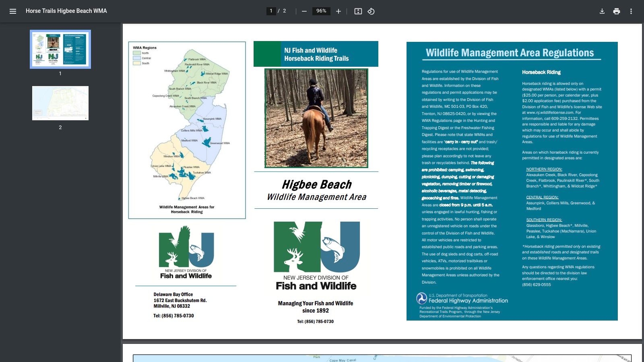The height and width of the screenshot is (362, 644).
Task: Click the NJ Fish and Wildlife Horseback Riding Trails banner
Action: pos(316,54)
